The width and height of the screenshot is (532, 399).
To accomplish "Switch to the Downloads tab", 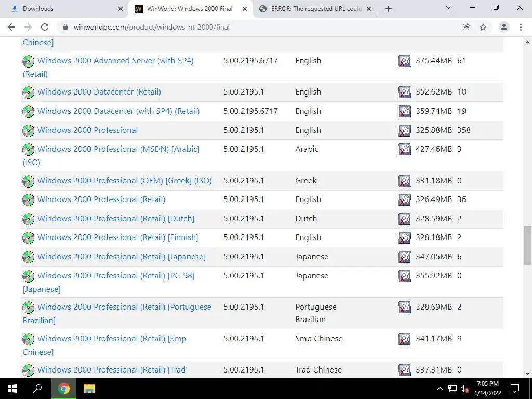I will [x=64, y=9].
